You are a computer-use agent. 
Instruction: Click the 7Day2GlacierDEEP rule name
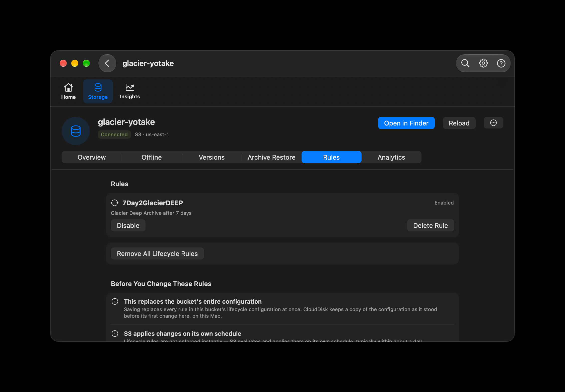point(153,203)
